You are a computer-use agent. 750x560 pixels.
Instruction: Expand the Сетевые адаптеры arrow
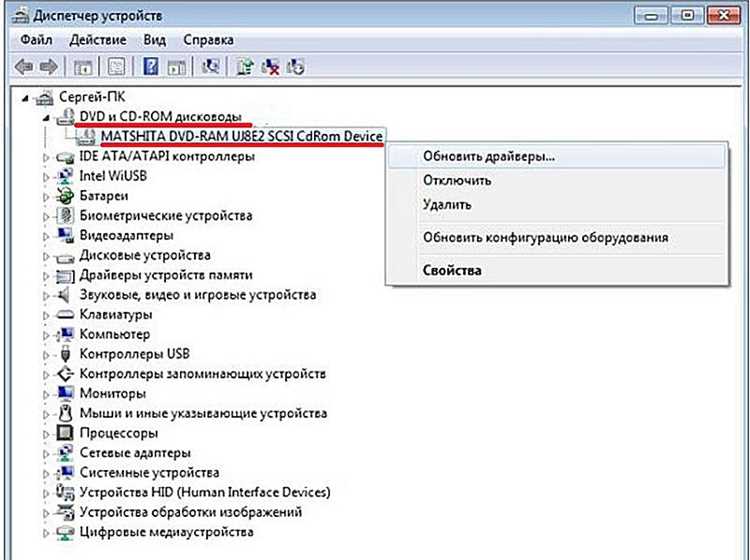pos(46,453)
